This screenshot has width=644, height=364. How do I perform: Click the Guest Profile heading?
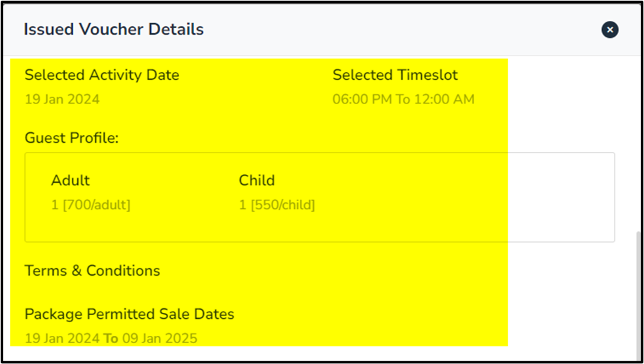pos(71,138)
